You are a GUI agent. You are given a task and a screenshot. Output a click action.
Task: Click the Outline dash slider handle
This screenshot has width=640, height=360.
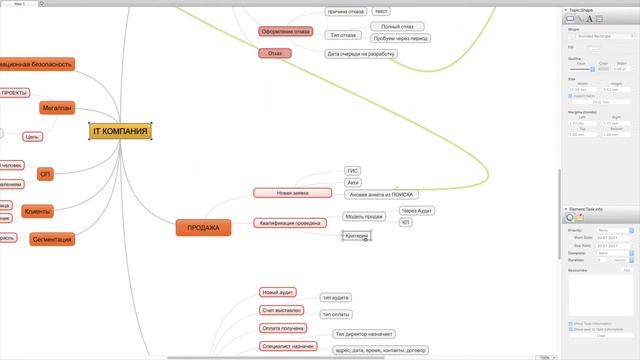point(593,69)
